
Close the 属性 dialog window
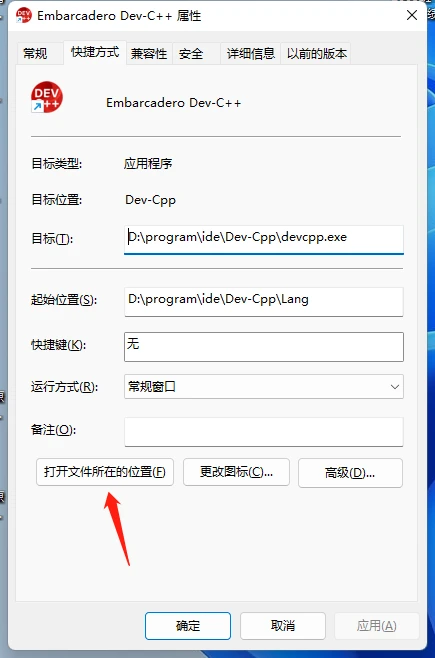click(x=412, y=16)
